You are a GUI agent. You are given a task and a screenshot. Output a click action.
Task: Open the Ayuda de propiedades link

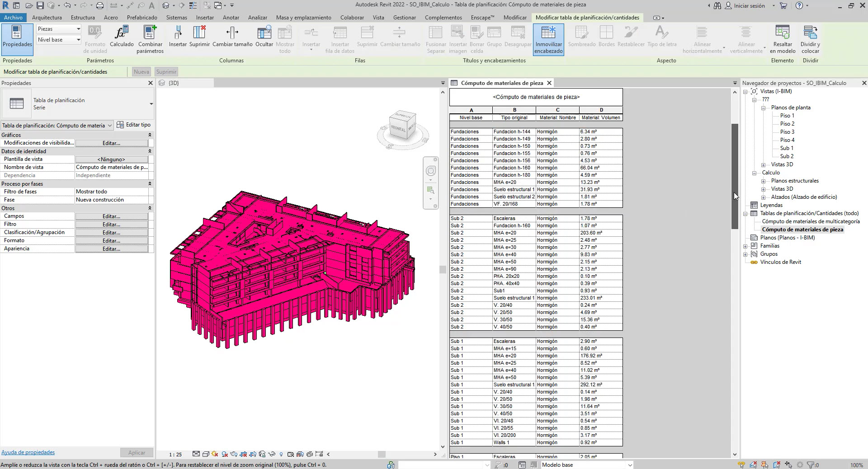pyautogui.click(x=28, y=452)
